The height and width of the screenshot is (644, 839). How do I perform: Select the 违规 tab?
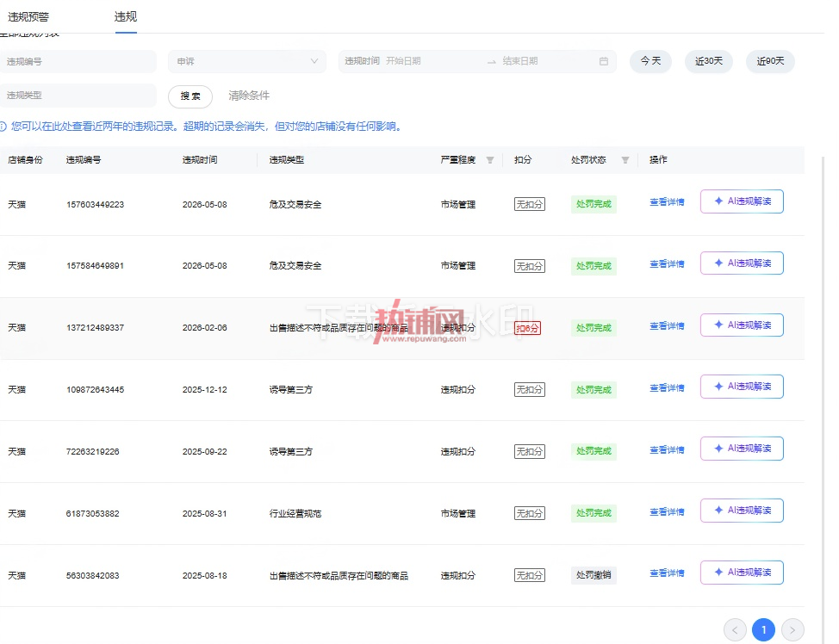coord(126,17)
